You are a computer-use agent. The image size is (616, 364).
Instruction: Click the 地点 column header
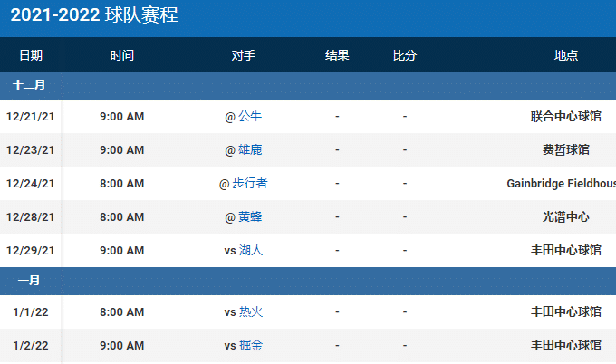[x=566, y=55]
